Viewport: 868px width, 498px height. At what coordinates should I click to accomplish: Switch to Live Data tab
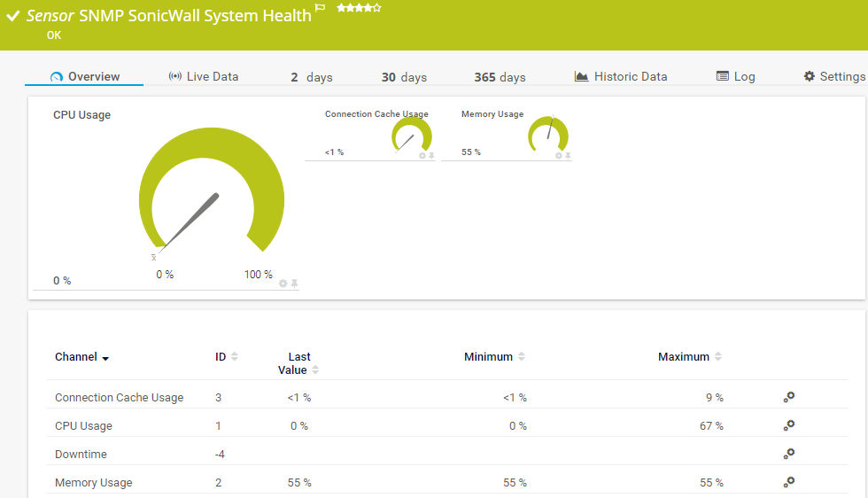[204, 77]
